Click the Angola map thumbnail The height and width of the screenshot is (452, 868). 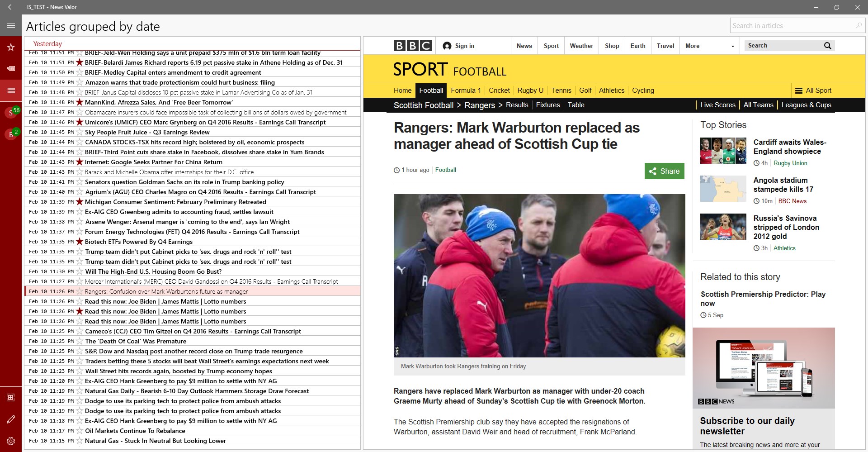[x=723, y=189]
